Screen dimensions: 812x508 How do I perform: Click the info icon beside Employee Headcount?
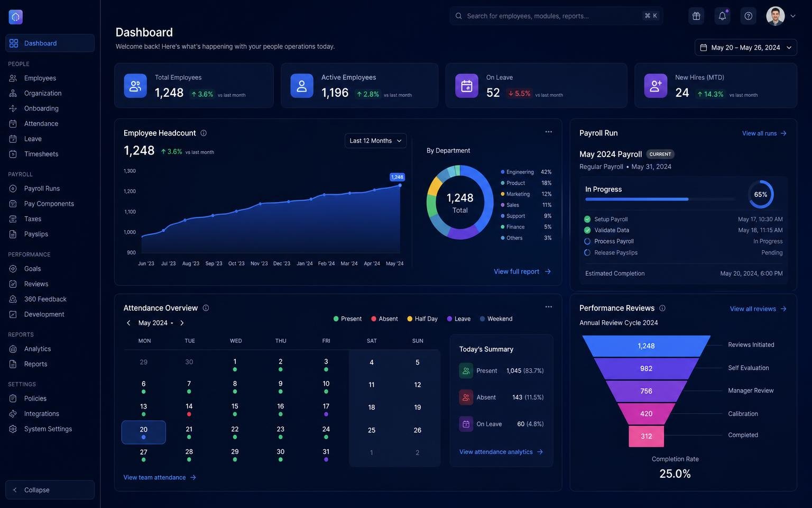pyautogui.click(x=204, y=133)
